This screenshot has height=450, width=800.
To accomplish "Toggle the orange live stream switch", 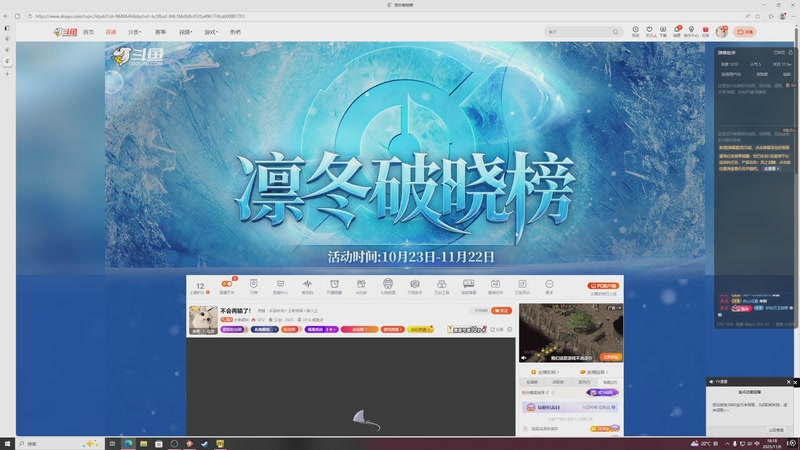I will 227,284.
